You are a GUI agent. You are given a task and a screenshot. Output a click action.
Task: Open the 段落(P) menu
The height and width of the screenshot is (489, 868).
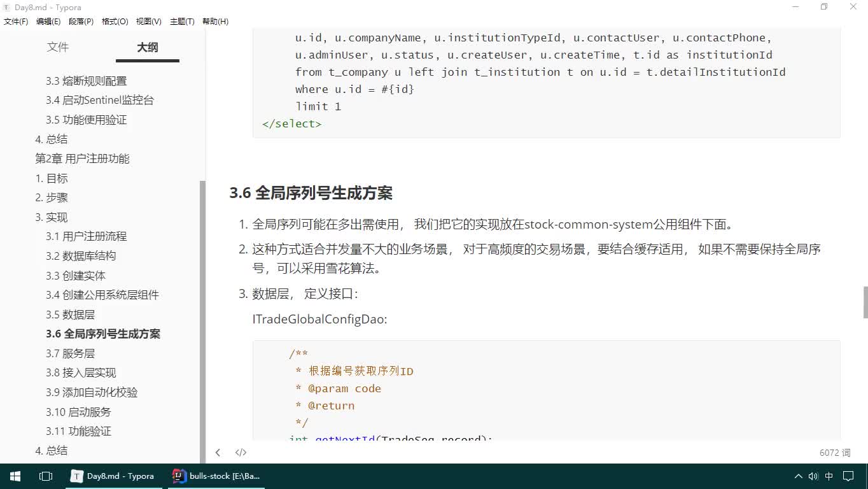81,21
